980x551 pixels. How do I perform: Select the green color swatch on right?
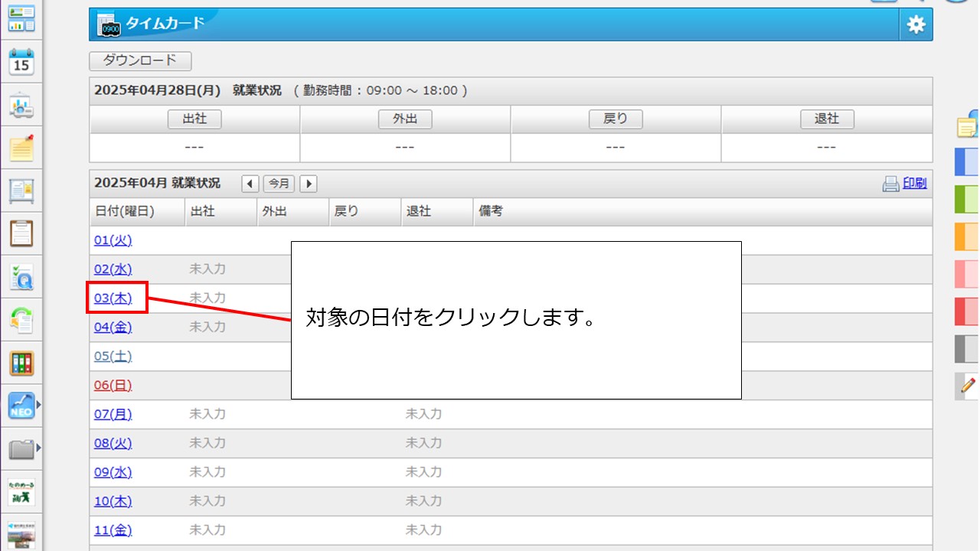coord(967,199)
